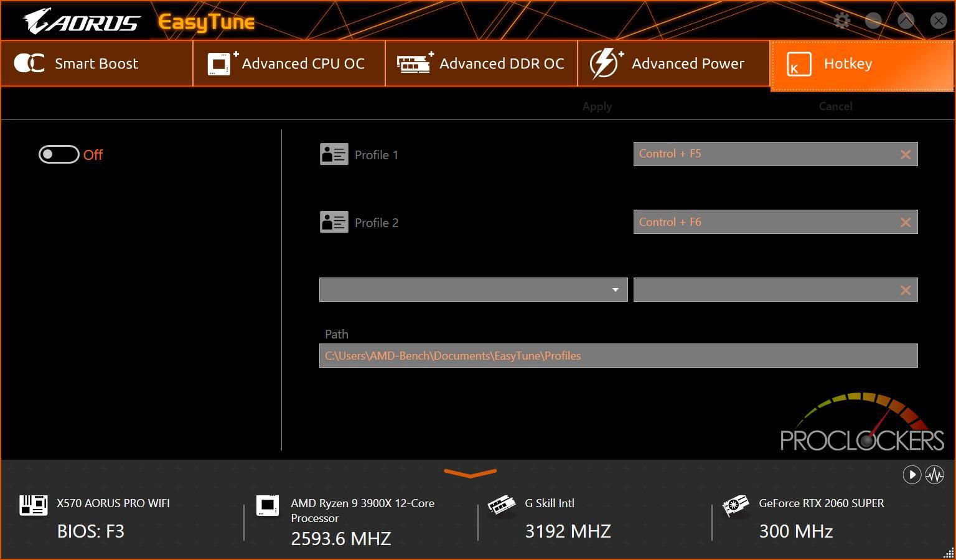
Task: Click the AORUS logo
Action: click(x=82, y=22)
